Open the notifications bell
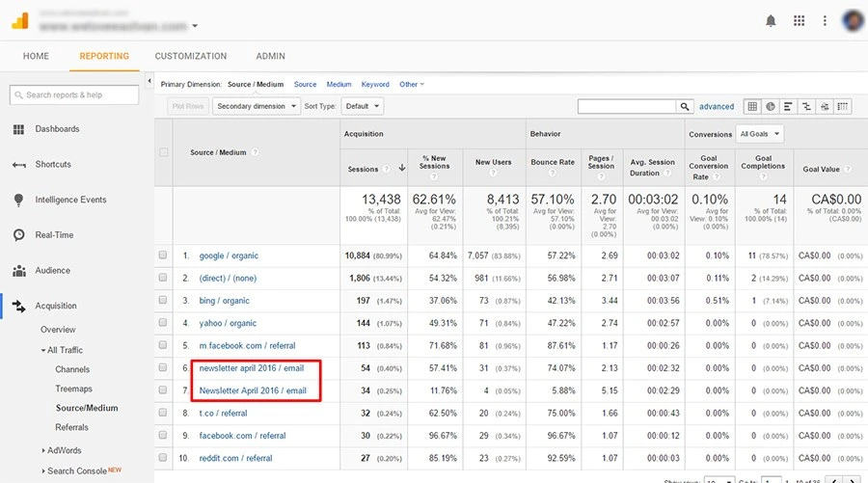This screenshot has width=868, height=483. coord(770,21)
